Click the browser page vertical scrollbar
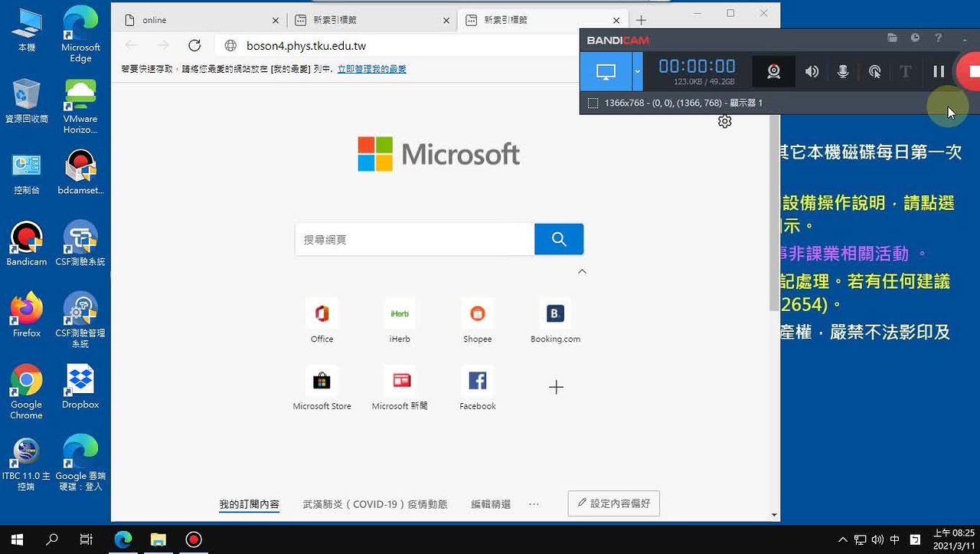This screenshot has width=980, height=554. [774, 213]
